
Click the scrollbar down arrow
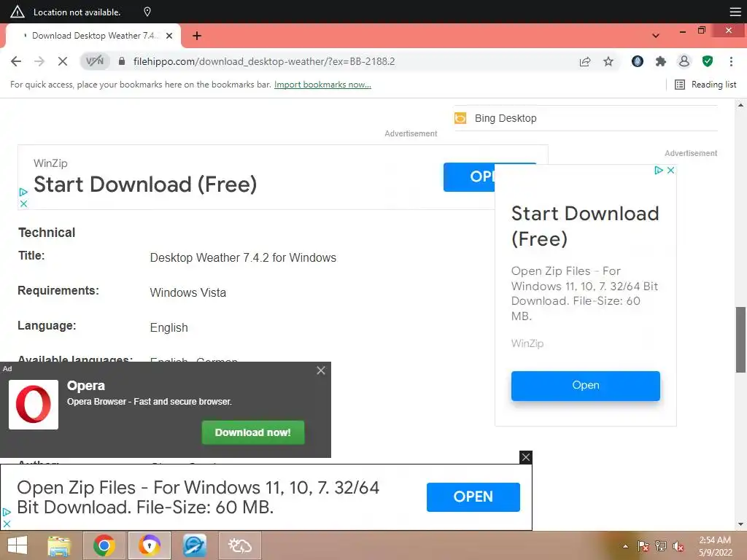click(740, 524)
